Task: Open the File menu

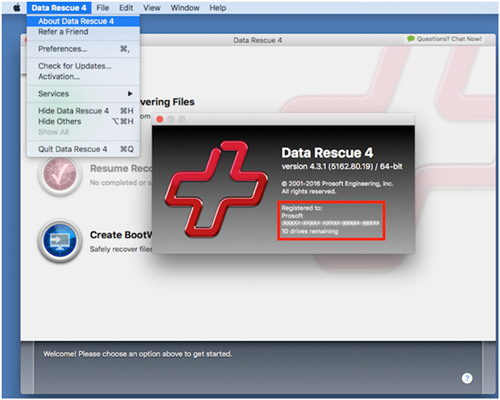Action: click(103, 8)
